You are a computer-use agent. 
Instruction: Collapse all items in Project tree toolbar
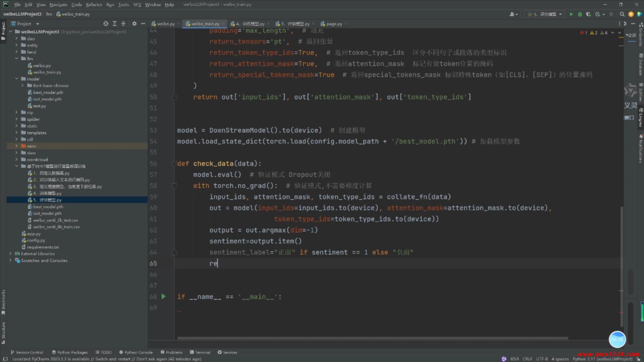[123, 24]
